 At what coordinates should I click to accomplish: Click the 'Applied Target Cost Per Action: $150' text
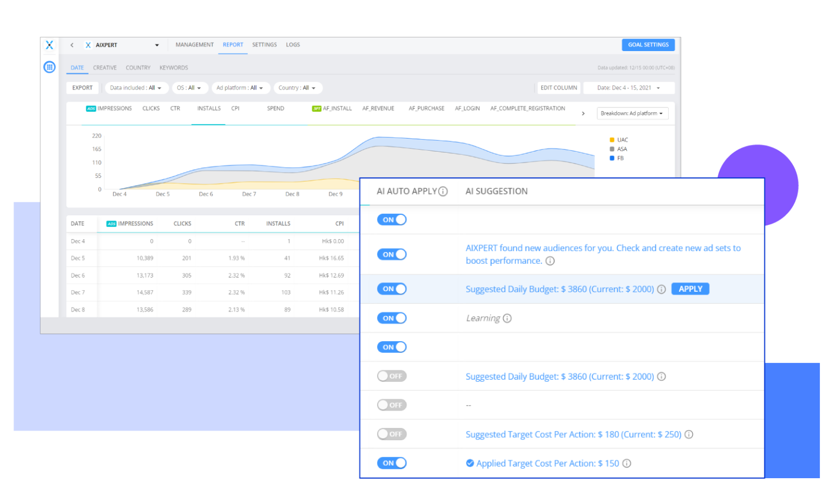click(x=548, y=463)
